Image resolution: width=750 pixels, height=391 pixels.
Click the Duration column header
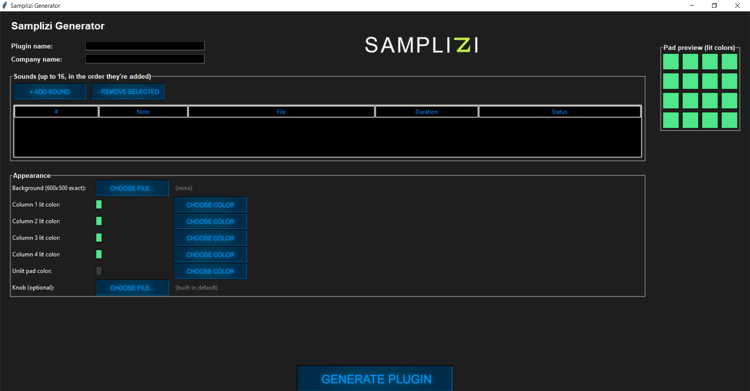click(427, 112)
